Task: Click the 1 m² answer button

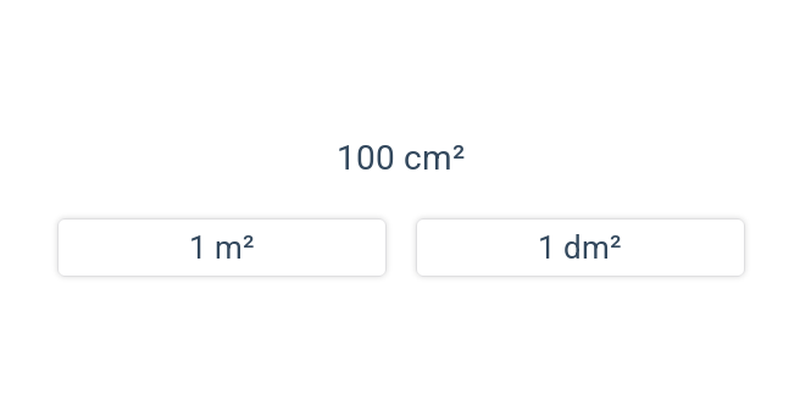Action: tap(222, 247)
